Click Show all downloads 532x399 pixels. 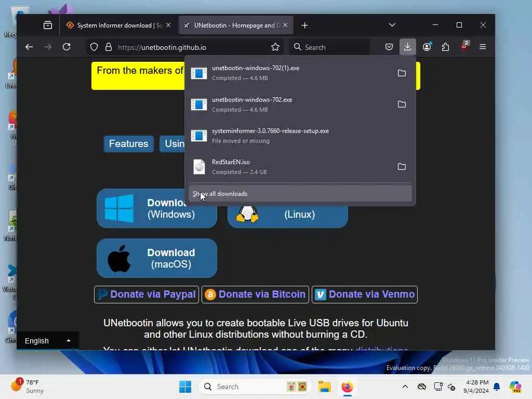[x=300, y=194]
